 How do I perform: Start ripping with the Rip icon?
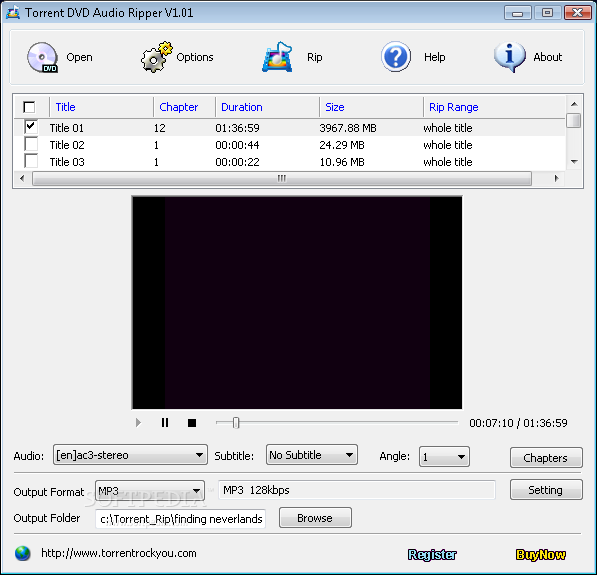277,57
